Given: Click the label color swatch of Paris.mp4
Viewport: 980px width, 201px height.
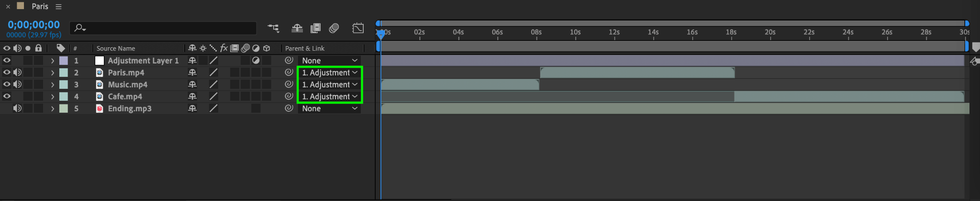Looking at the screenshot, I should (x=63, y=73).
